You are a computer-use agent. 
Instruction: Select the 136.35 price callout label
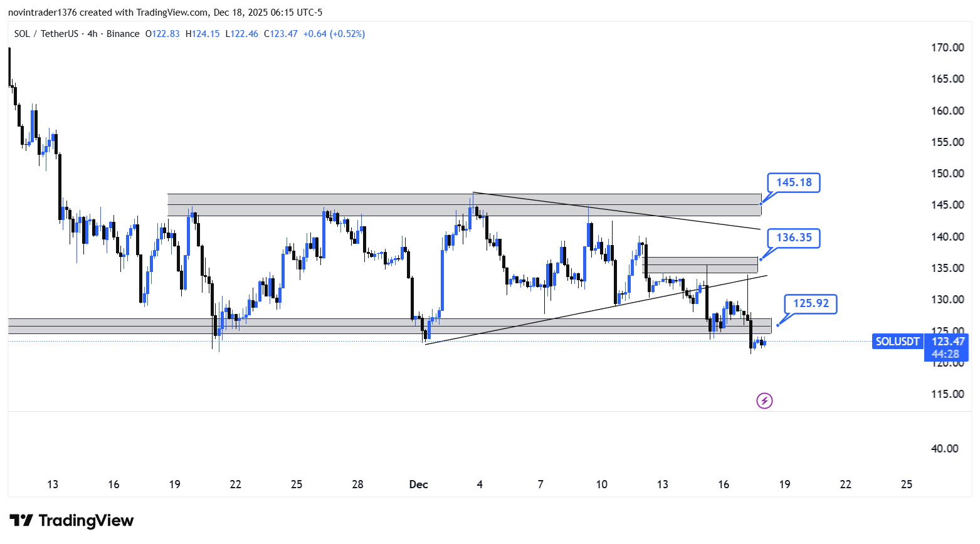coord(794,238)
